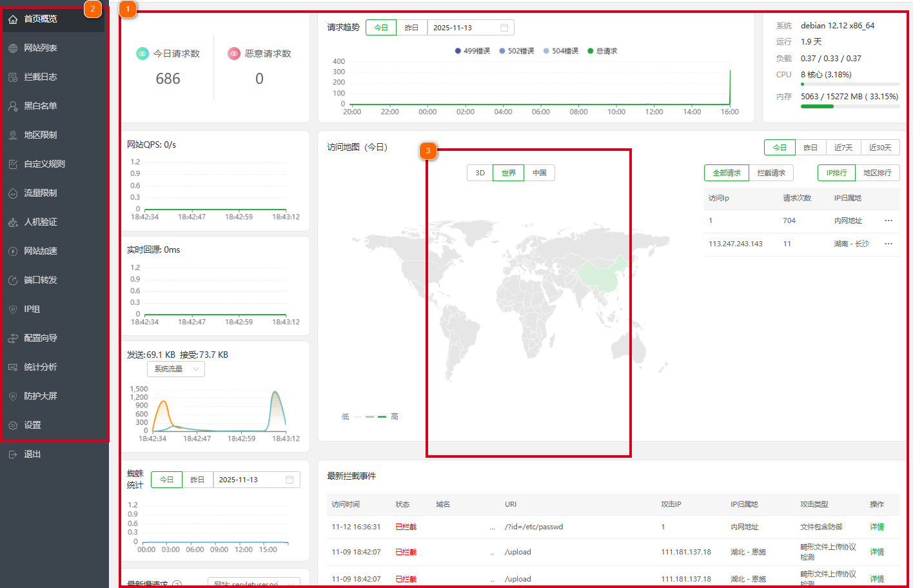This screenshot has width=913, height=588.
Task: Open the 系统流量 dropdown
Action: (x=176, y=369)
